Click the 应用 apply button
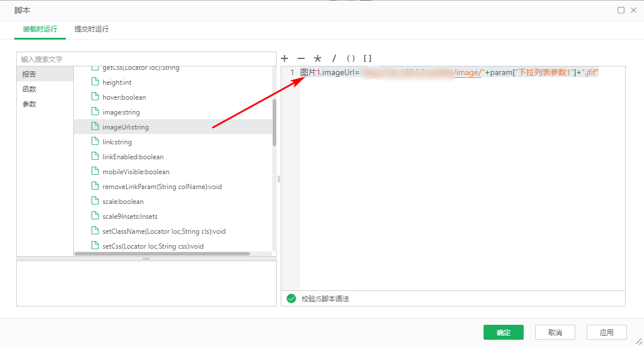The height and width of the screenshot is (346, 644). (606, 332)
